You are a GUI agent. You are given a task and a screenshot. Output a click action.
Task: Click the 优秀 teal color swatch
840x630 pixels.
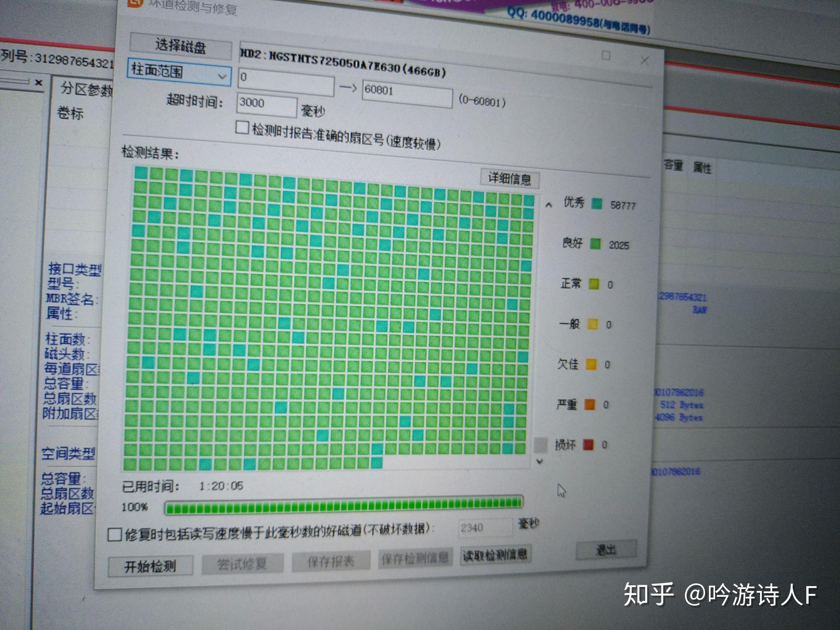pyautogui.click(x=597, y=203)
